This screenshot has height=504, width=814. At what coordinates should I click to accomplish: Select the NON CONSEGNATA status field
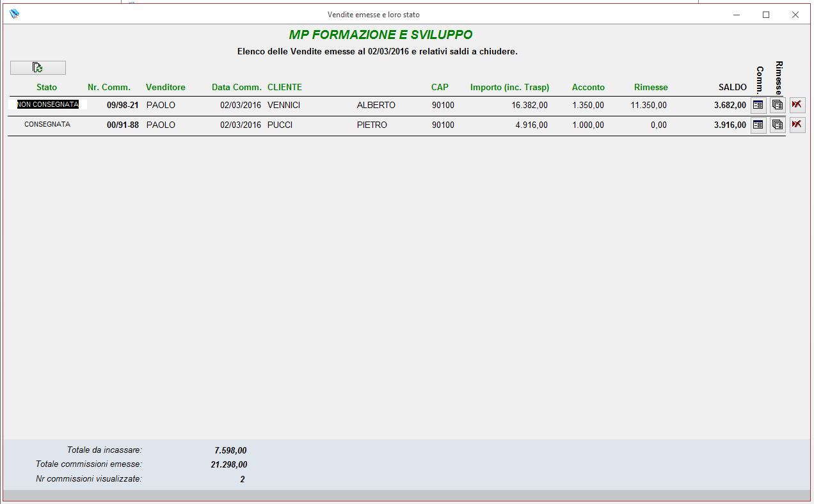[48, 104]
